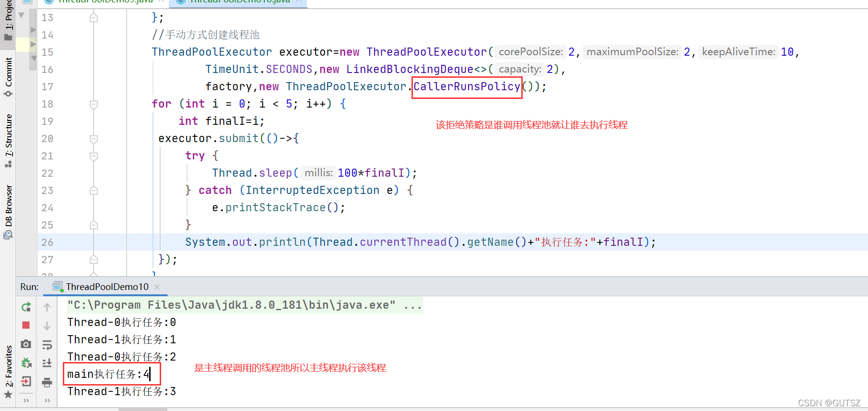The height and width of the screenshot is (411, 868).
Task: Select the ThreadPoolDemo10 run tab
Action: click(106, 287)
